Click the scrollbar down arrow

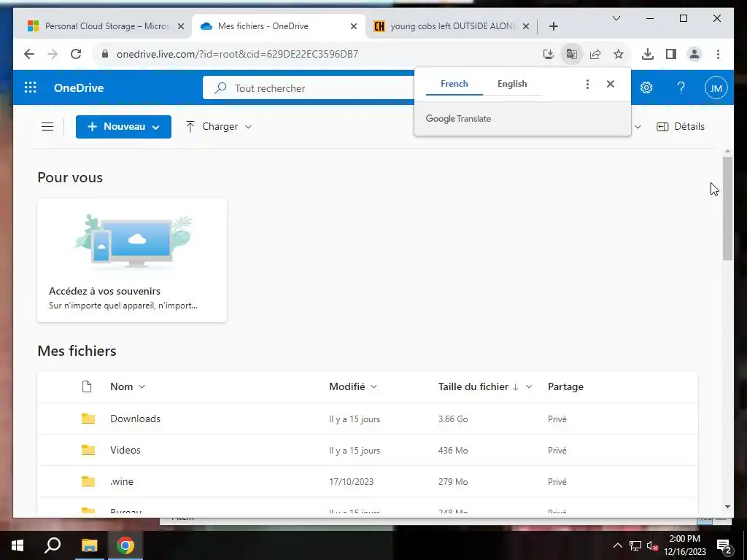727,507
